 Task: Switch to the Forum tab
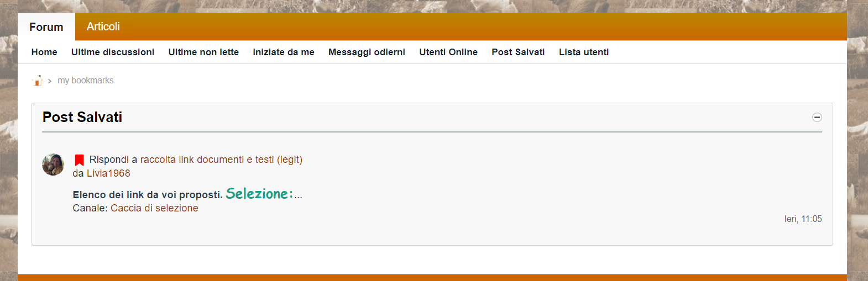click(x=46, y=27)
